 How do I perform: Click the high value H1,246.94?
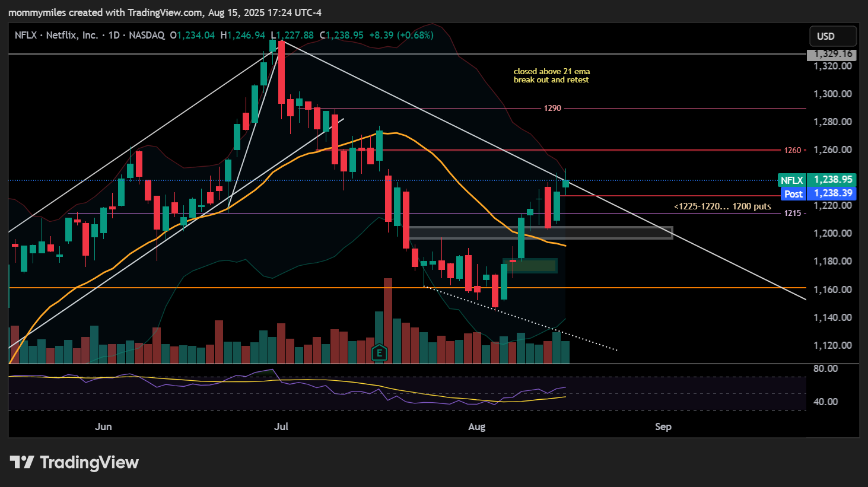click(243, 35)
